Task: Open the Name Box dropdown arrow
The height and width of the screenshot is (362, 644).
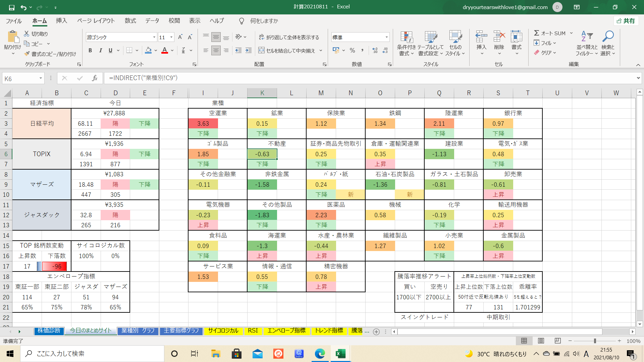Action: tap(41, 78)
